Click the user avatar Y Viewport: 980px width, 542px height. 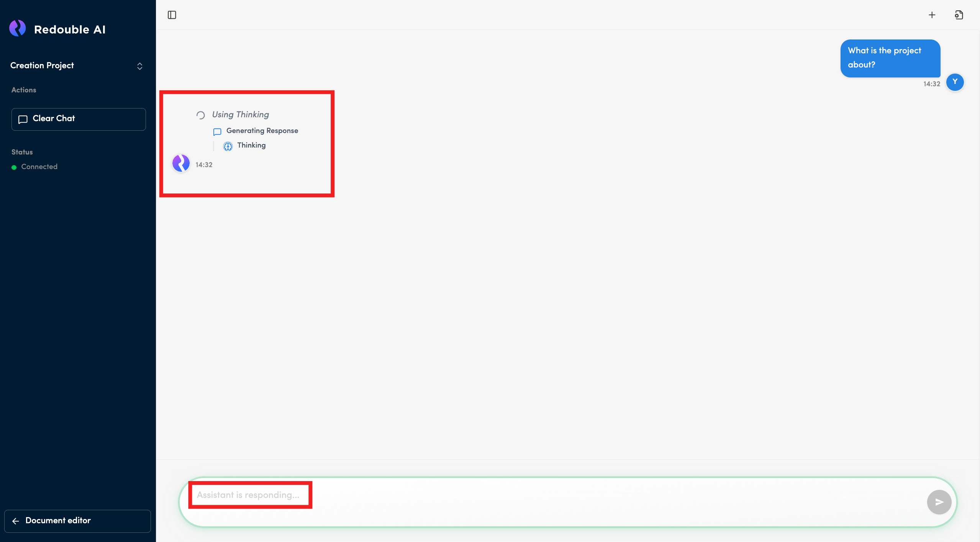[954, 82]
